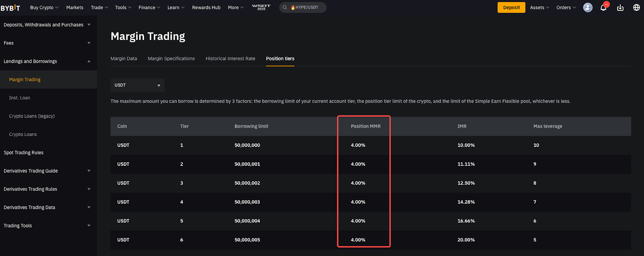The image size is (644, 256).
Task: Open the language globe icon
Action: coord(636,8)
